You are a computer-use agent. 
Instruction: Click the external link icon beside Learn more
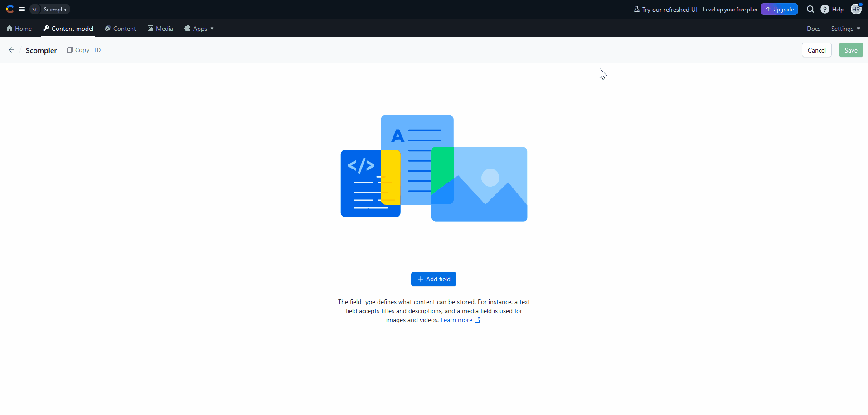click(478, 320)
